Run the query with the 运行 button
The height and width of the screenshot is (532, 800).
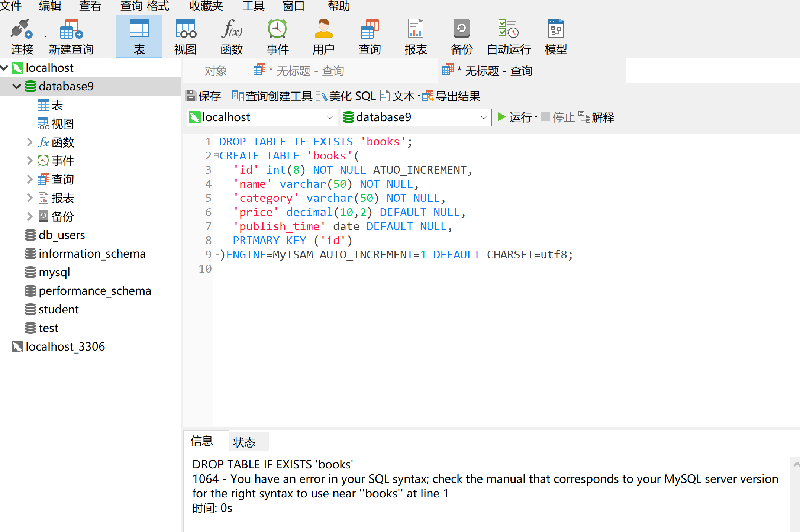coord(515,117)
